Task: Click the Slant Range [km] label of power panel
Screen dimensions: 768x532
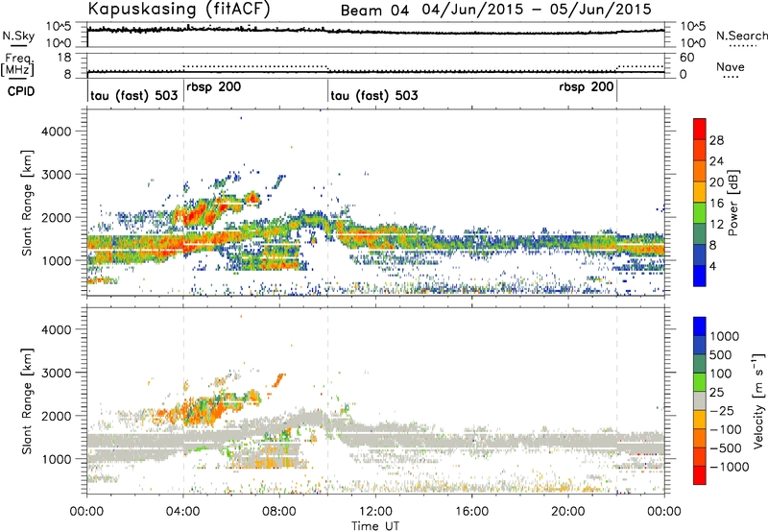Action: pyautogui.click(x=27, y=203)
